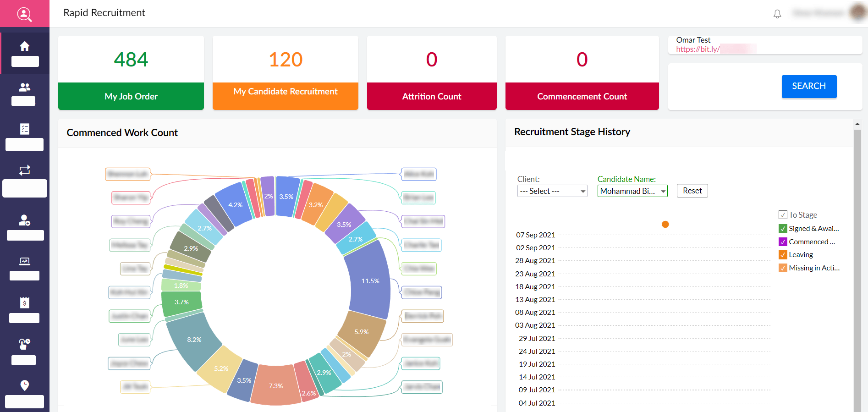Open the people group sidebar icon

25,87
